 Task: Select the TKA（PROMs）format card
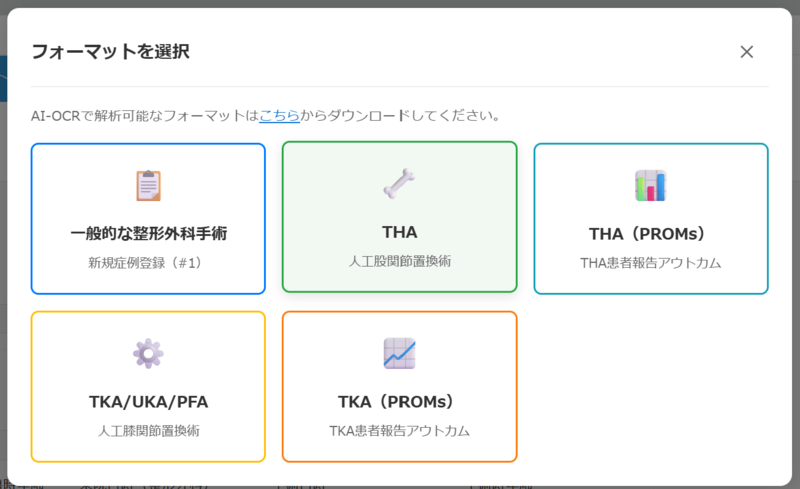point(399,386)
